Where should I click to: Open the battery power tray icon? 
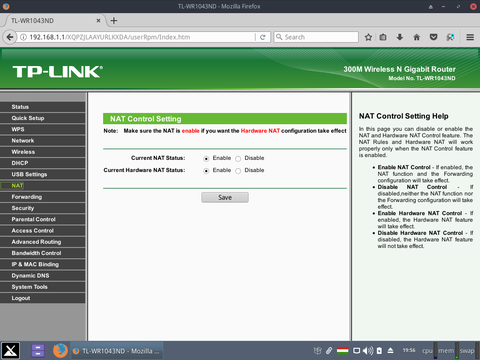(x=379, y=351)
